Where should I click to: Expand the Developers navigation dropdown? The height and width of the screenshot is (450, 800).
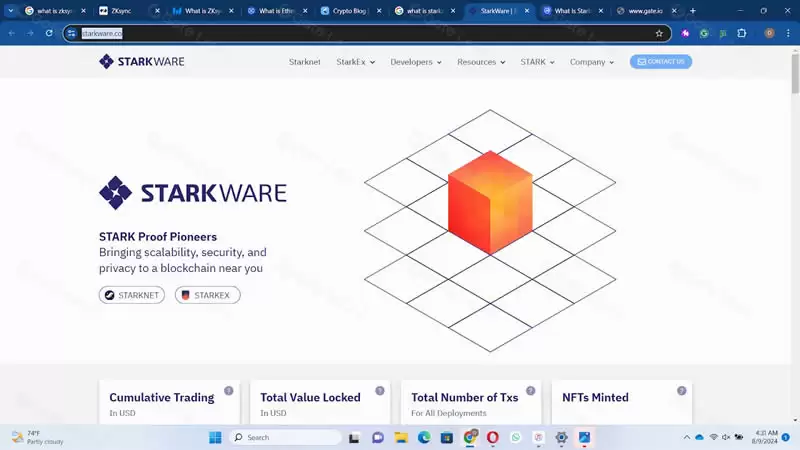415,62
